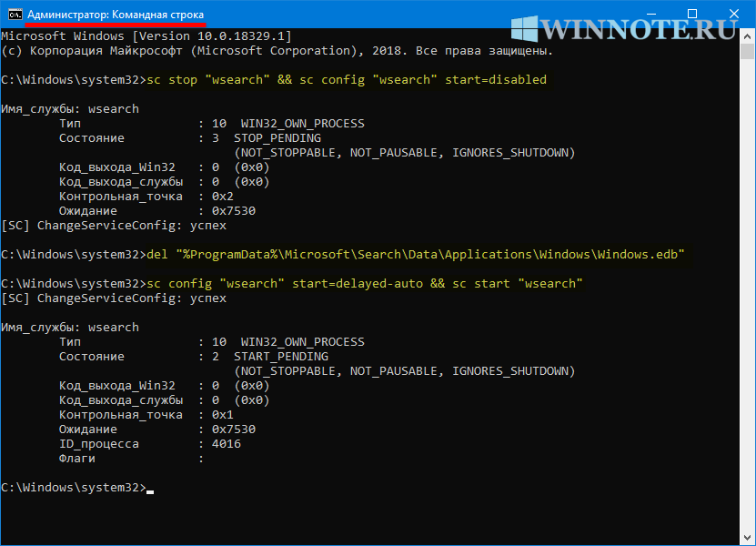Click the title 'Администратор: Командная строка'

point(116,15)
